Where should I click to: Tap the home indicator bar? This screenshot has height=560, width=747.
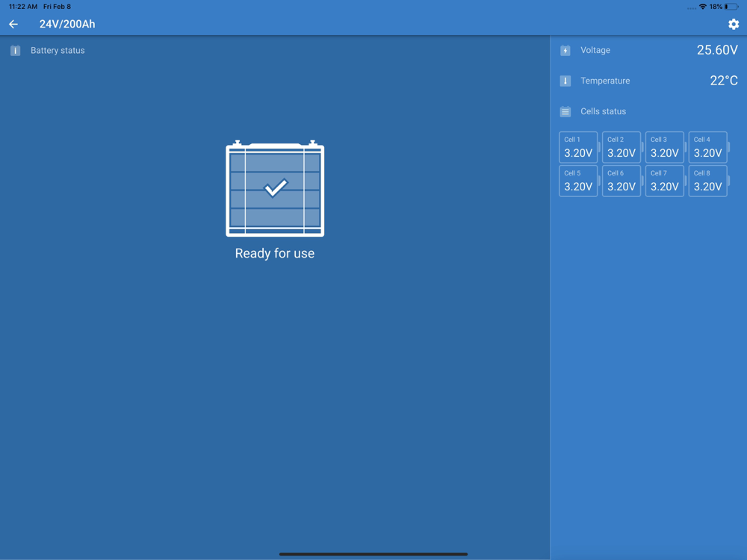coord(373,554)
